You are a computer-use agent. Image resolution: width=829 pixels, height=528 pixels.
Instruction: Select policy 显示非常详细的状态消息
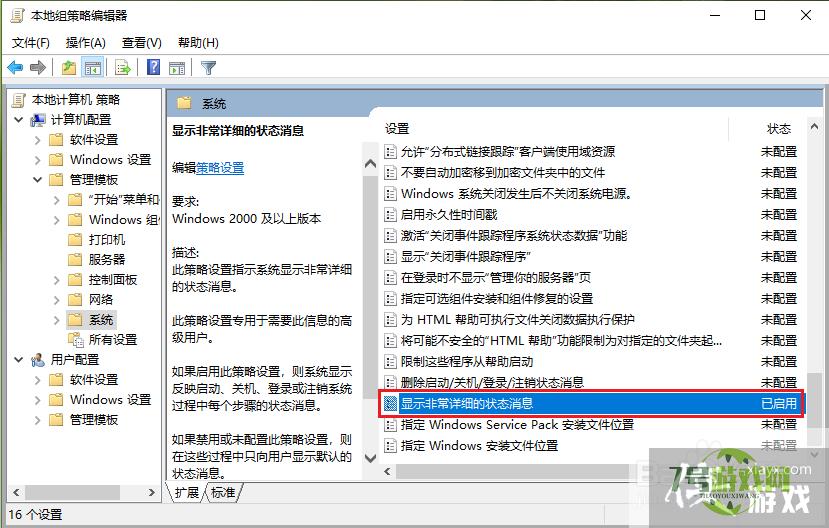(591, 404)
